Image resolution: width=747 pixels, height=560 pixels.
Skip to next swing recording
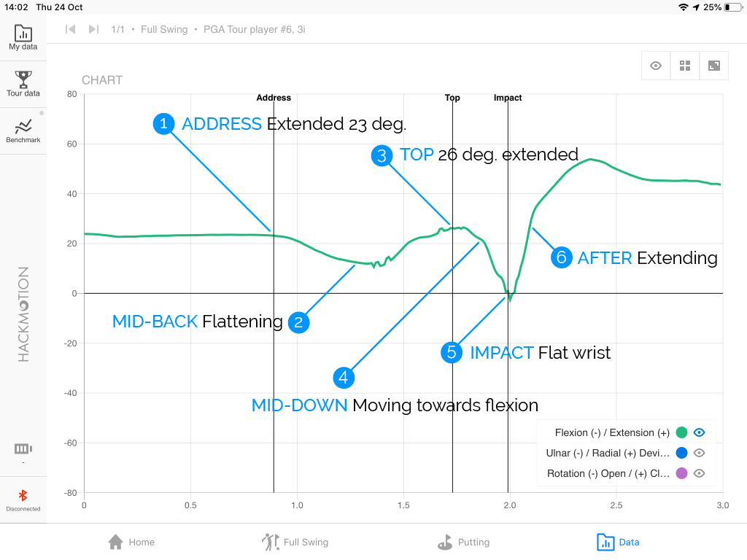pos(93,29)
